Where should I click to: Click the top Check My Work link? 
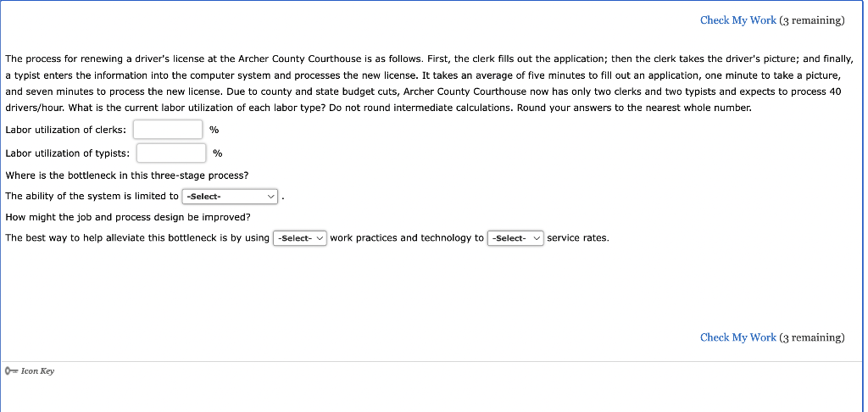738,20
